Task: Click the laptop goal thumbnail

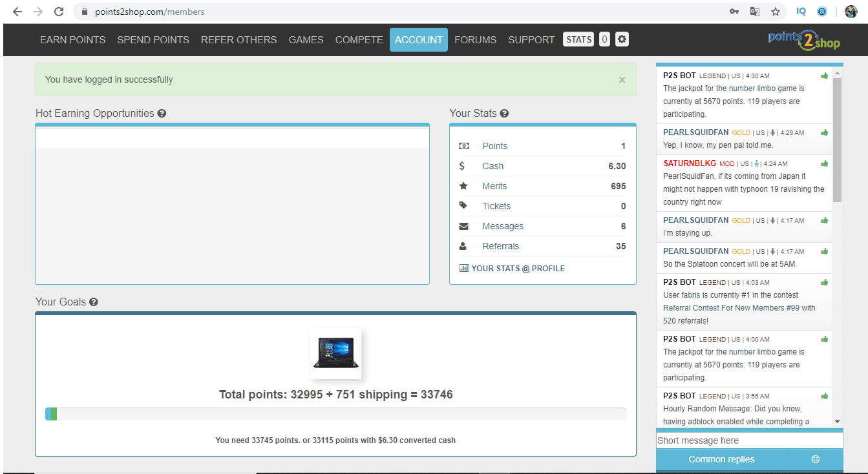Action: click(x=335, y=353)
